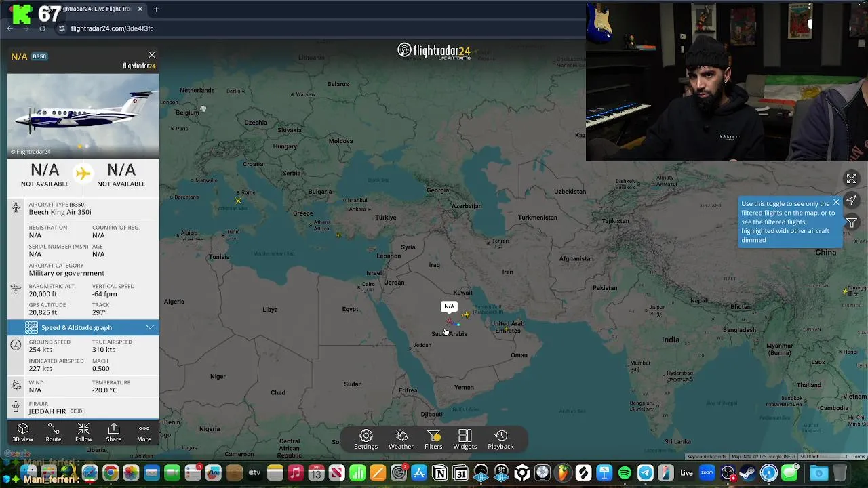The height and width of the screenshot is (488, 868).
Task: Click the OEJD FIR code badge
Action: coord(75,411)
